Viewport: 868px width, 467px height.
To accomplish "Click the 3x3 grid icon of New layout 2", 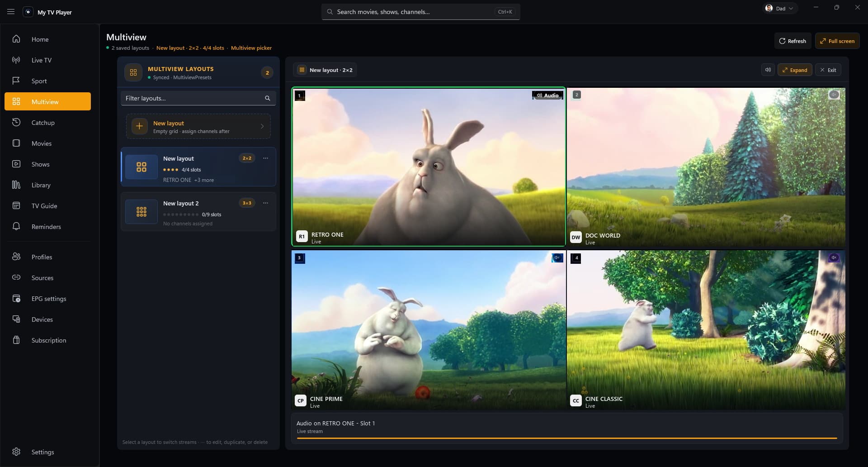I will tap(142, 212).
